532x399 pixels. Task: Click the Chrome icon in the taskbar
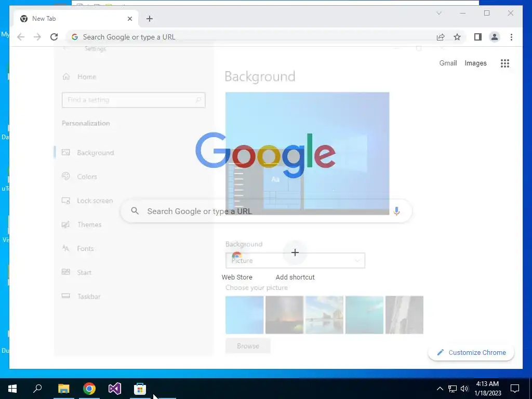[89, 389]
